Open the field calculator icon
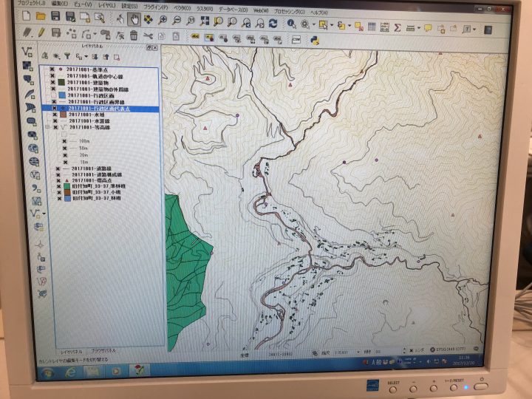Image resolution: width=532 pixels, height=399 pixels. (384, 27)
